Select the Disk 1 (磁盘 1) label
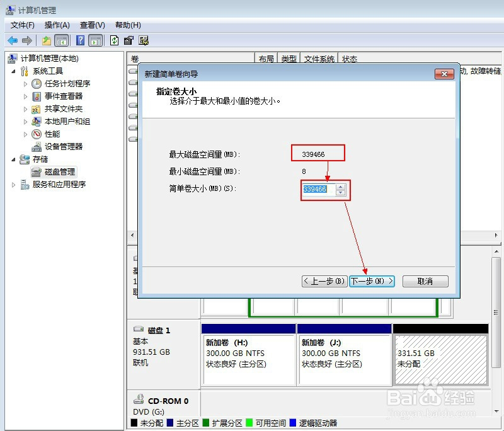 159,330
